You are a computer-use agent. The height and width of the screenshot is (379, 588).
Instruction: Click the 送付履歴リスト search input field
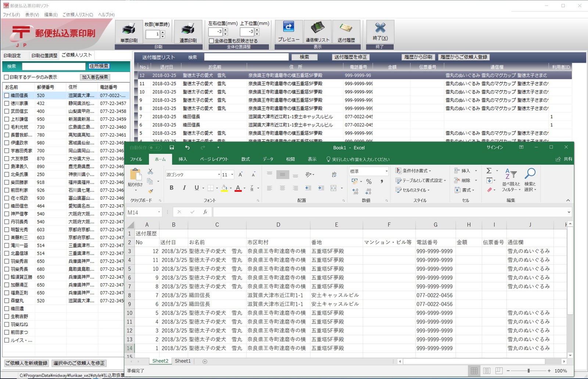coord(246,57)
